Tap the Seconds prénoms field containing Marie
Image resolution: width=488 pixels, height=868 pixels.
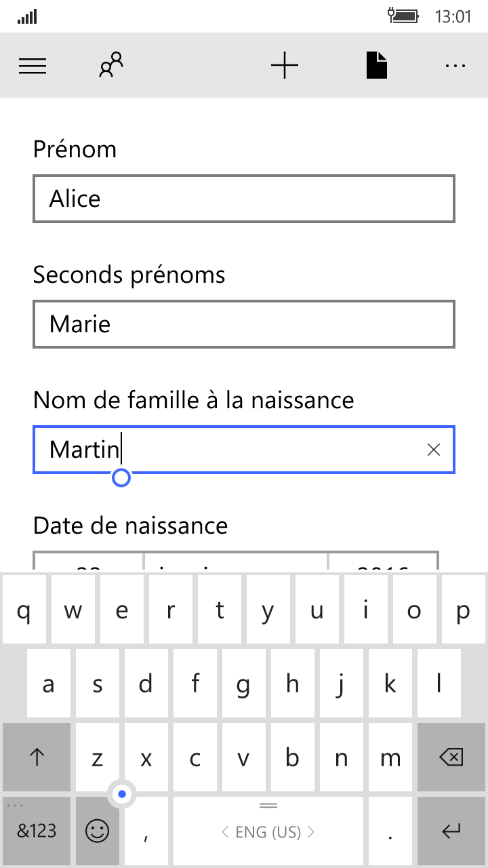tap(244, 324)
